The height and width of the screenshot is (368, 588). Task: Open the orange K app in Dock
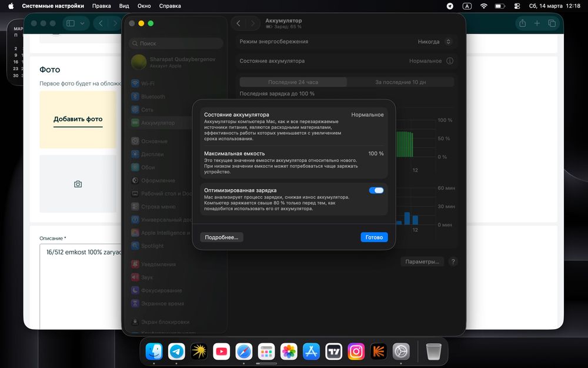point(379,352)
